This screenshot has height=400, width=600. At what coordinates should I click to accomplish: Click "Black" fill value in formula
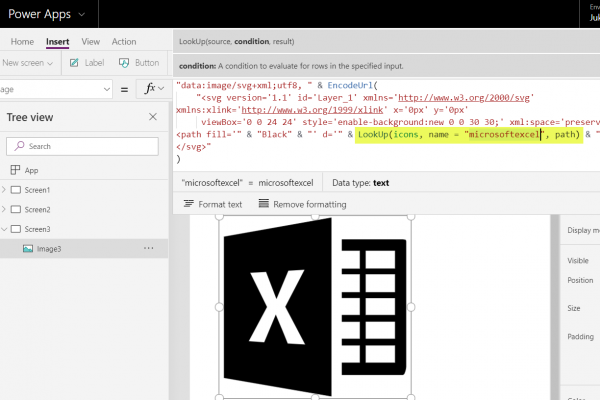pos(274,134)
